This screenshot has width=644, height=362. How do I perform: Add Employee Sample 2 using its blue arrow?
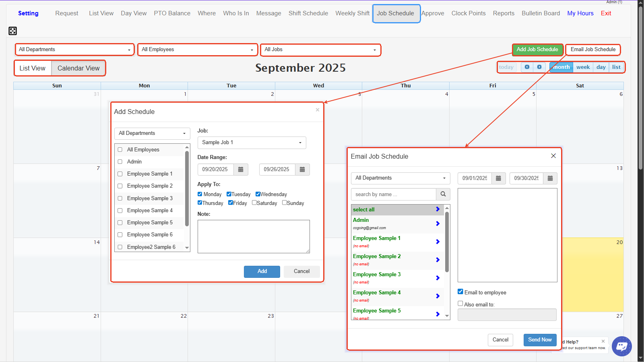pyautogui.click(x=438, y=260)
